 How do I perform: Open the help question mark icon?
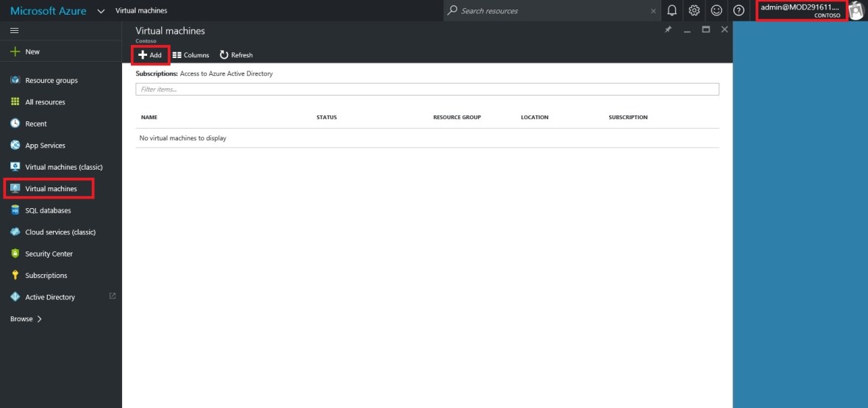(739, 10)
